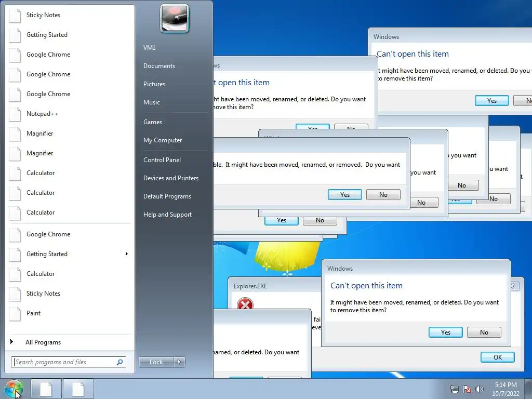532x399 pixels.
Task: Open the Google Chrome entry directly above Notepad++
Action: (70, 94)
